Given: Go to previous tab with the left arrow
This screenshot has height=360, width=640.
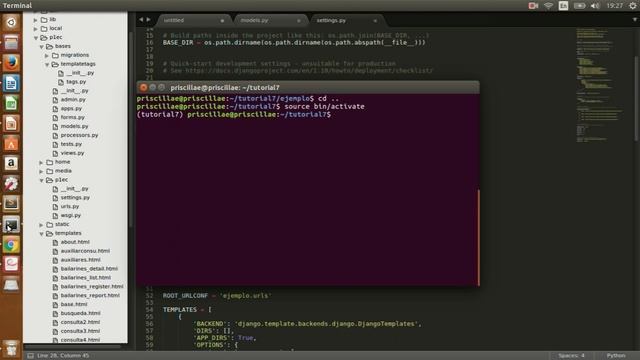Looking at the screenshot, I should (x=141, y=20).
